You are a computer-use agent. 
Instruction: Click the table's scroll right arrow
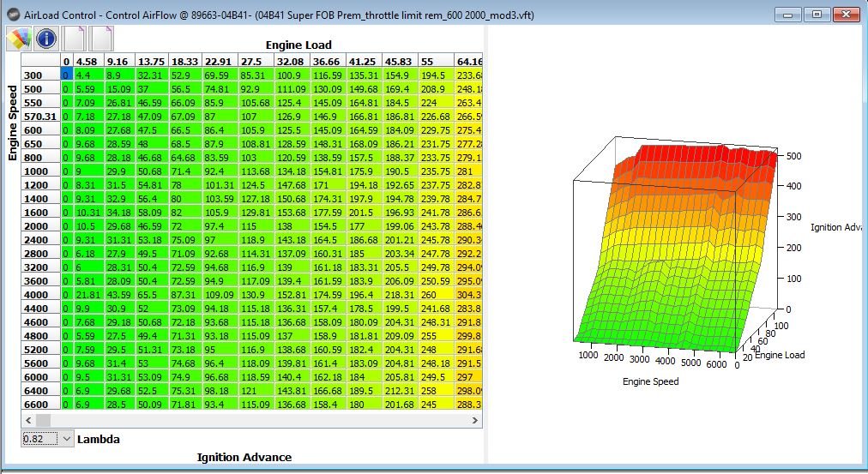click(474, 420)
